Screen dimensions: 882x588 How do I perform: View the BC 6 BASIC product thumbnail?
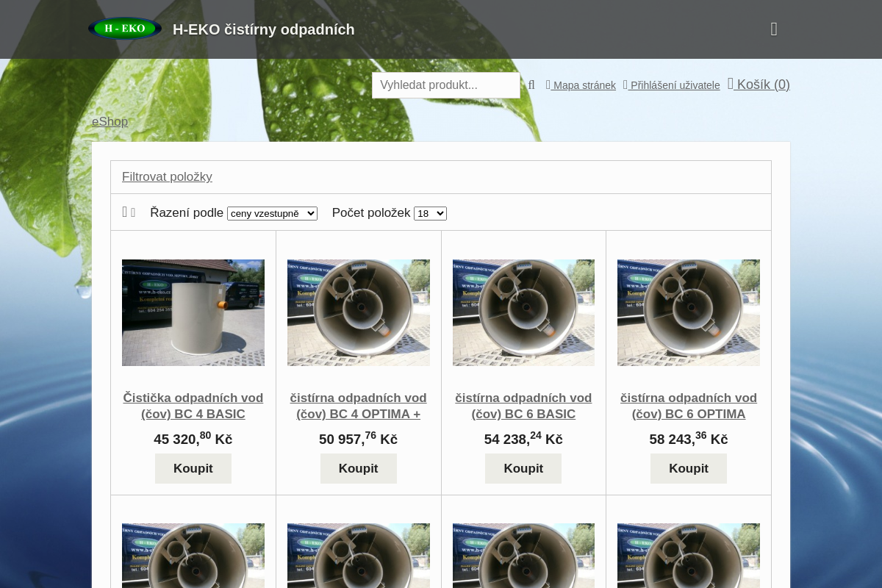[523, 312]
